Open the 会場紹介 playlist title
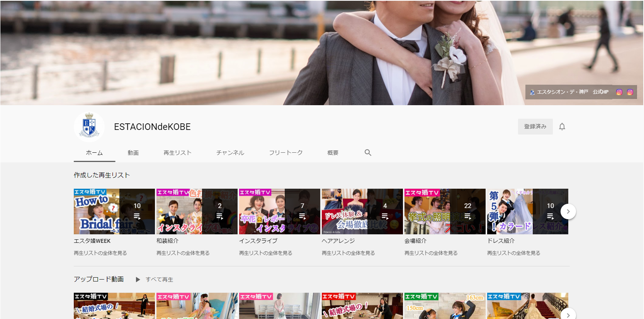 [416, 241]
